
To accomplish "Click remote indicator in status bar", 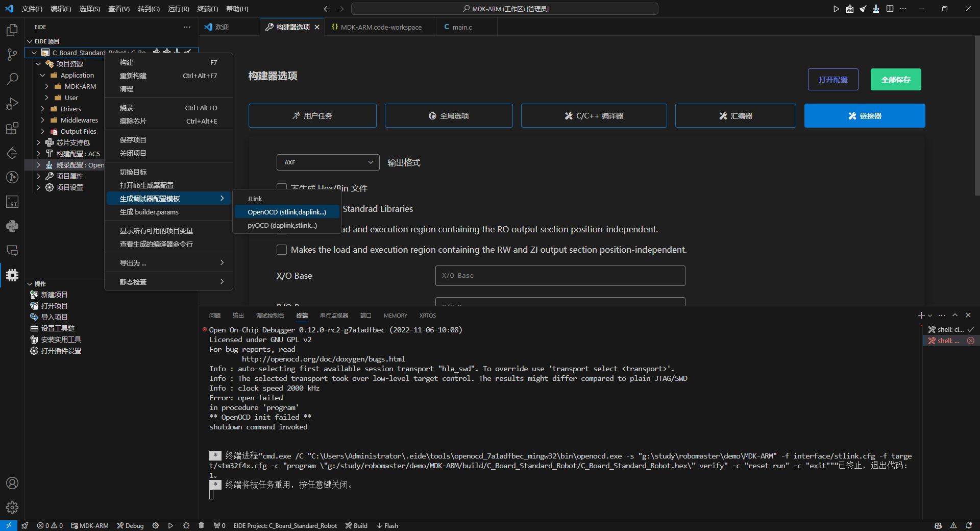I will click(x=9, y=525).
